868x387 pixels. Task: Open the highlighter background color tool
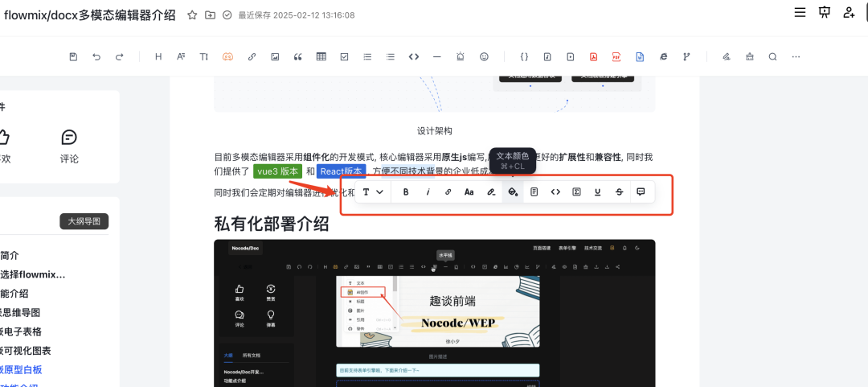(x=491, y=191)
